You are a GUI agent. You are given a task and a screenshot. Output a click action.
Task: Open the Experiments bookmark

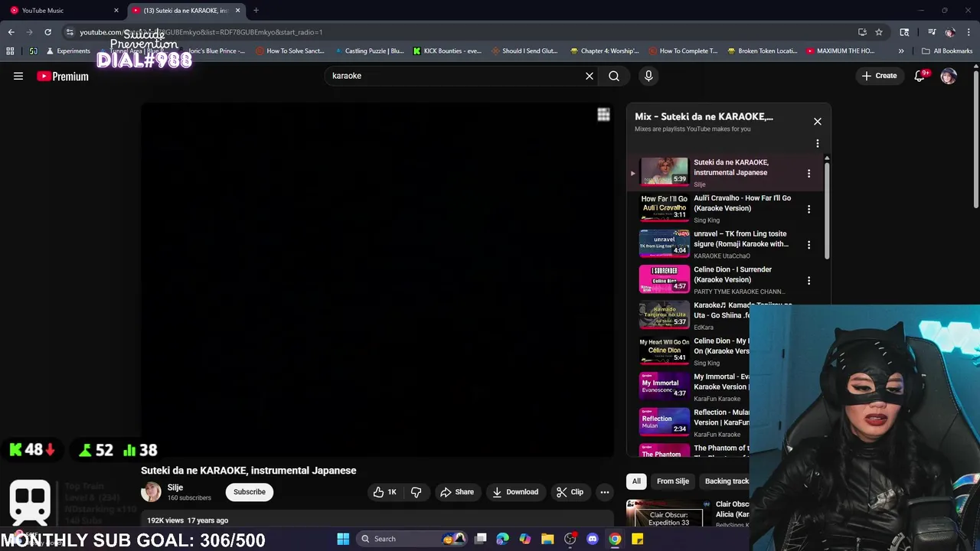[68, 51]
